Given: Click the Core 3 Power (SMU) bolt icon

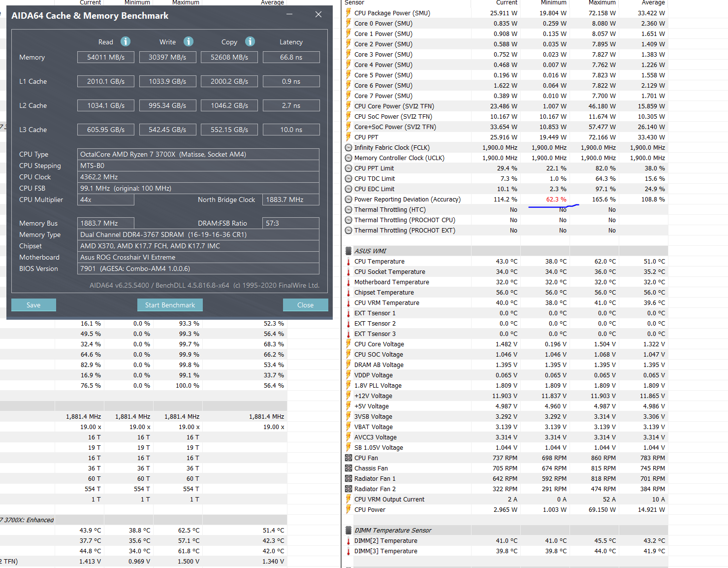Looking at the screenshot, I should coord(348,54).
